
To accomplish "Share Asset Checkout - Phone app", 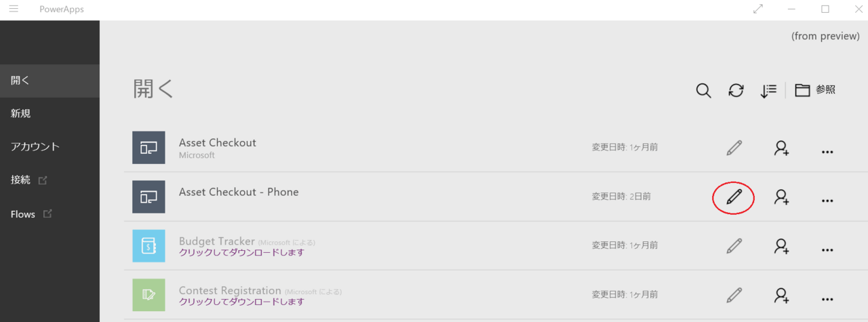I will click(782, 197).
